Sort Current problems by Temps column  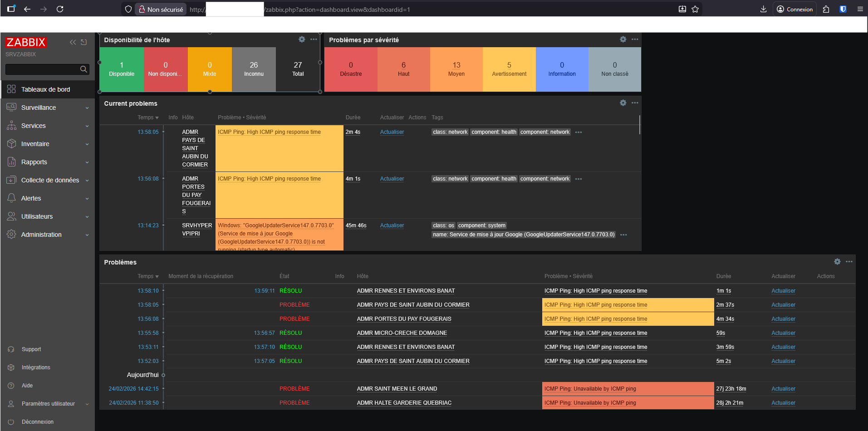tap(148, 118)
